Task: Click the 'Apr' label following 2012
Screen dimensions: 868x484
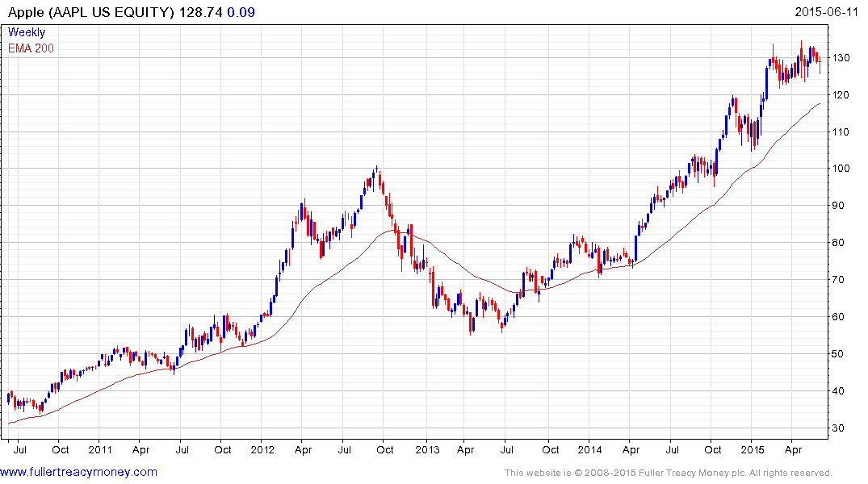Action: (x=303, y=450)
